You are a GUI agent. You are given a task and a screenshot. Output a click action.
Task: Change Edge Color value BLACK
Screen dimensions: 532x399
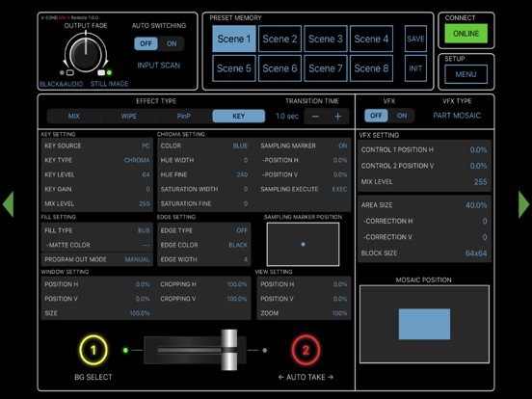coord(238,245)
